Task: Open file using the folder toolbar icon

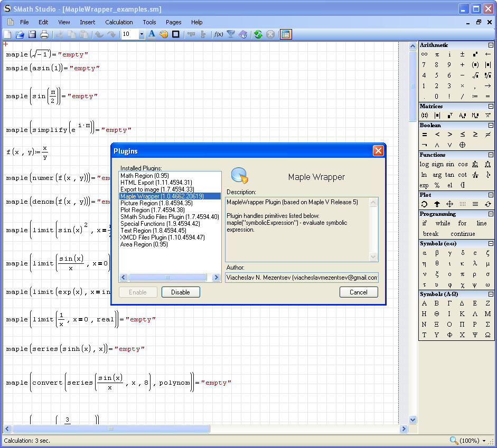Action: click(x=20, y=34)
